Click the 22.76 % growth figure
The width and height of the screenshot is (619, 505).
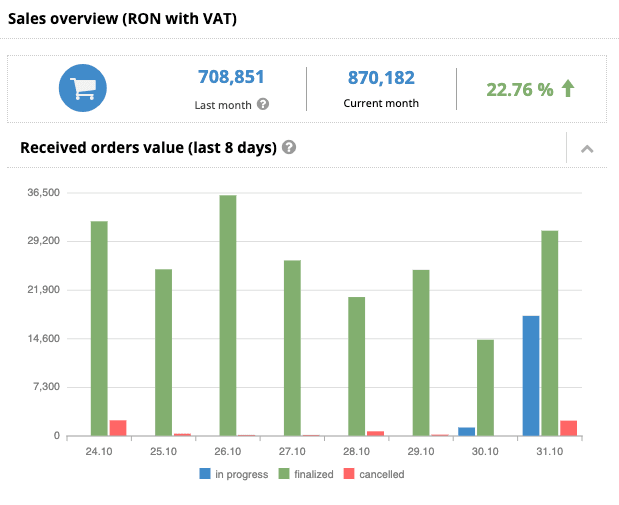[x=519, y=89]
